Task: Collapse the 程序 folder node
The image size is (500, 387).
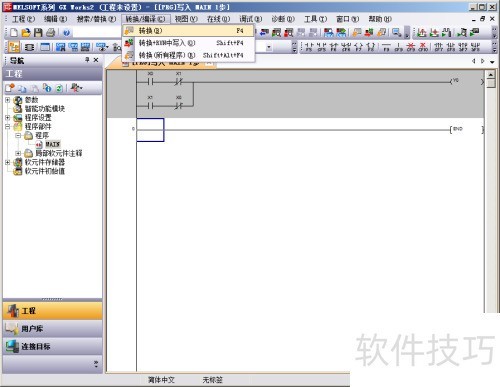Action: 18,135
